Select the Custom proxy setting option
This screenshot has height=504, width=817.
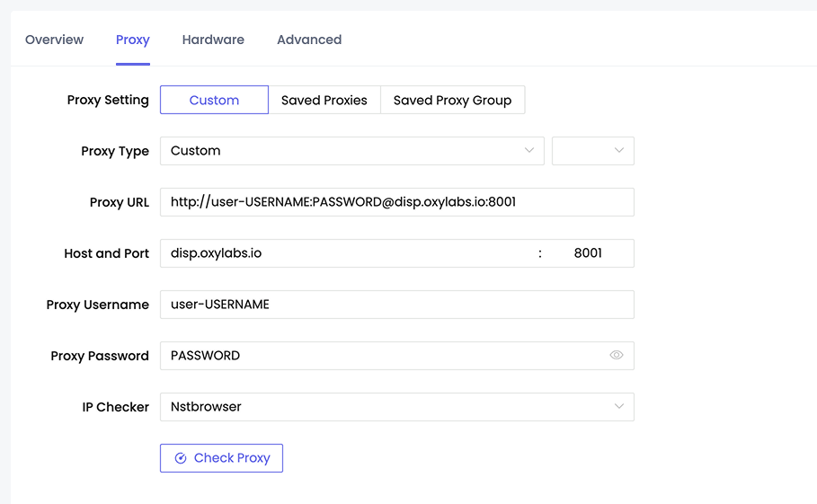point(214,101)
